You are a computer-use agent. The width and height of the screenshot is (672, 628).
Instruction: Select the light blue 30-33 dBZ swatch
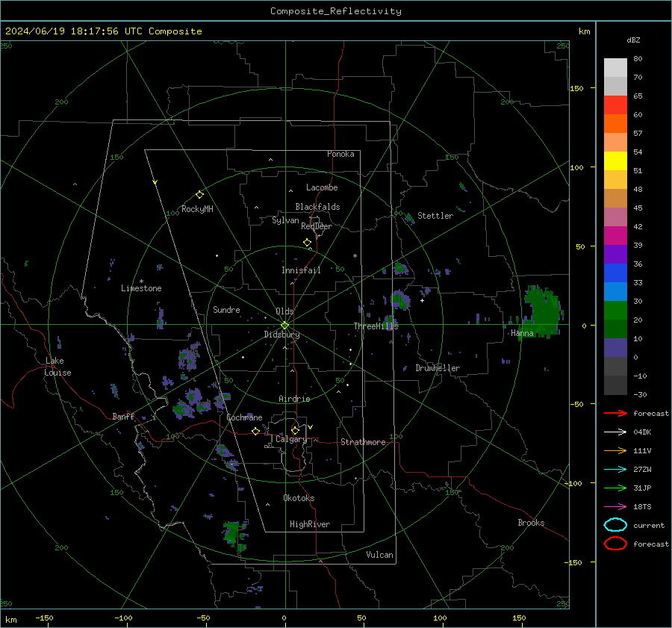(615, 292)
